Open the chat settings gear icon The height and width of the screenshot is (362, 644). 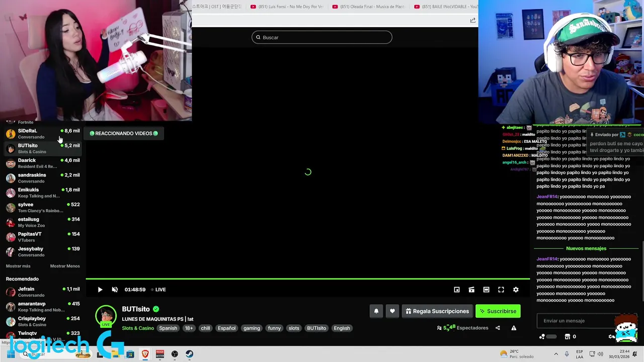612,336
